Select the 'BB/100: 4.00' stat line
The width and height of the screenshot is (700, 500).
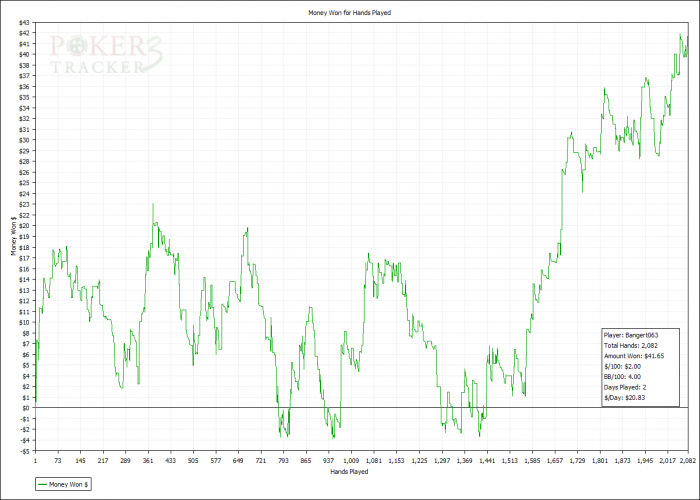pos(622,377)
